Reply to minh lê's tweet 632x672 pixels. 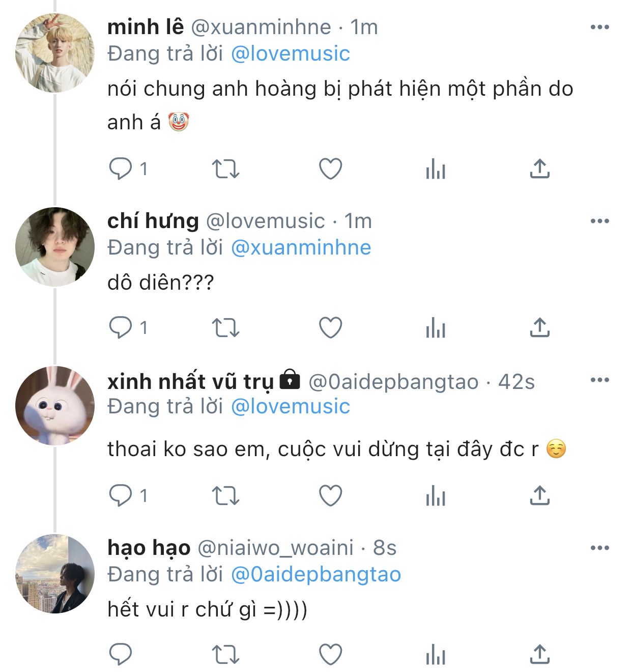(x=121, y=169)
